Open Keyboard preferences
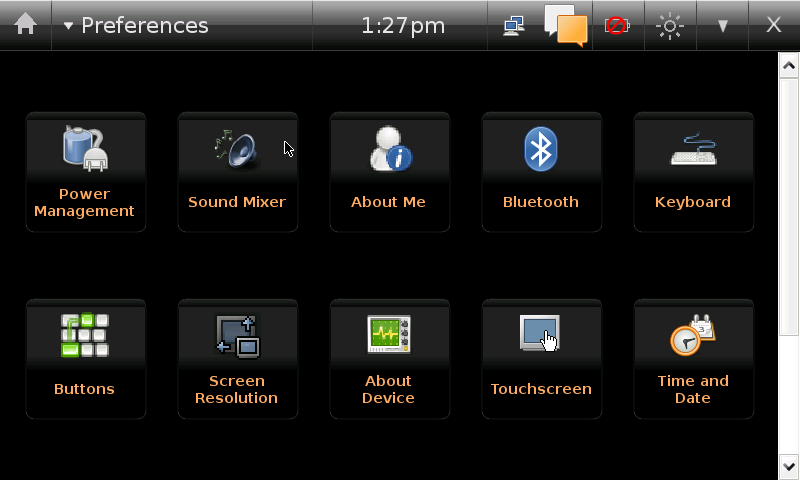Image resolution: width=800 pixels, height=480 pixels. tap(694, 172)
